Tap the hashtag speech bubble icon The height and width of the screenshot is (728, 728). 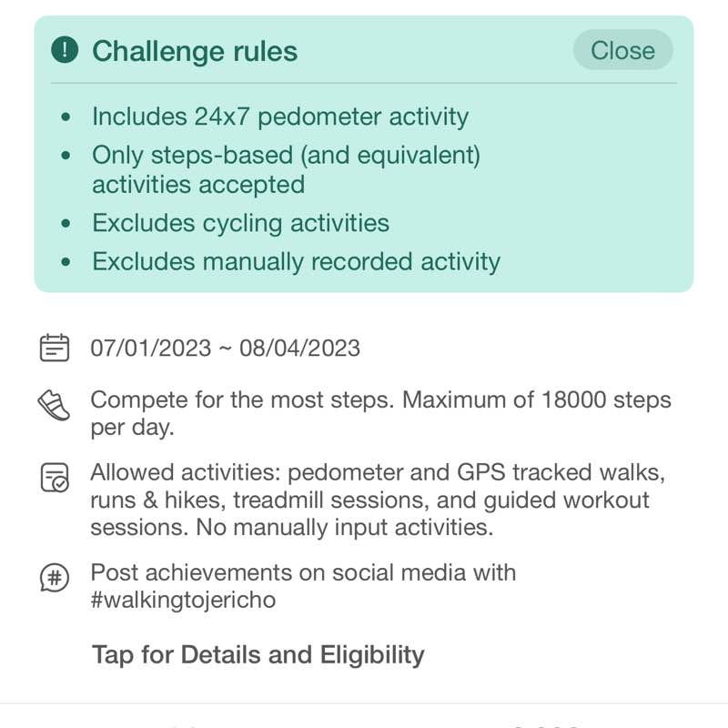[55, 577]
